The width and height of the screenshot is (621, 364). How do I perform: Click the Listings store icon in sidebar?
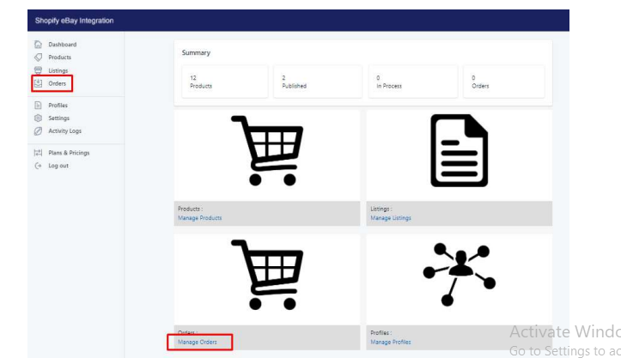tap(38, 70)
